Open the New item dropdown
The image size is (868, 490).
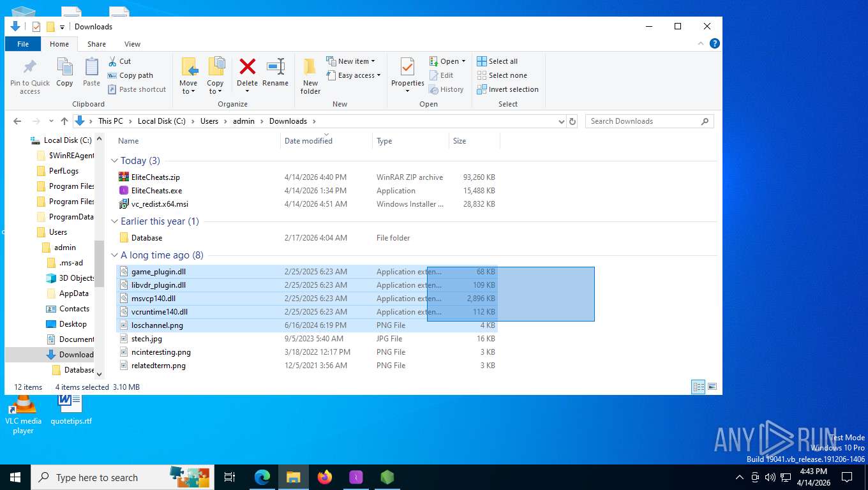(x=351, y=61)
